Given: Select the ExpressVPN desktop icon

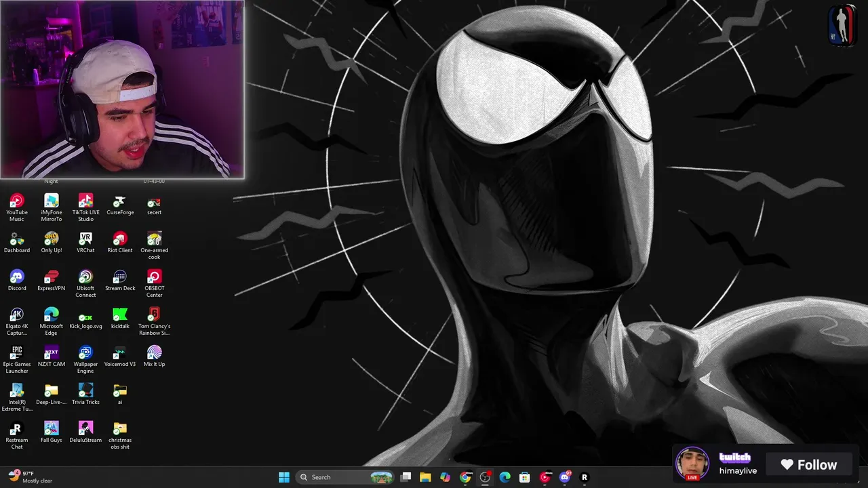Looking at the screenshot, I should click(x=51, y=281).
